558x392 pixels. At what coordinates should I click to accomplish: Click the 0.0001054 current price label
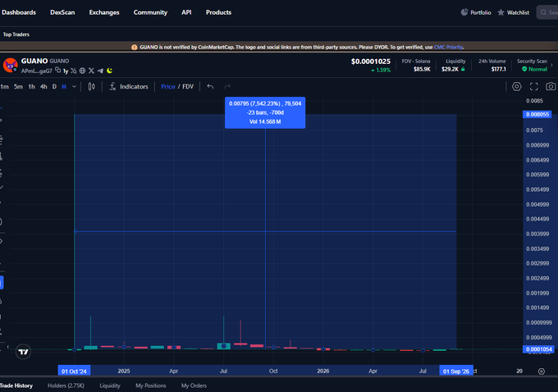point(538,349)
